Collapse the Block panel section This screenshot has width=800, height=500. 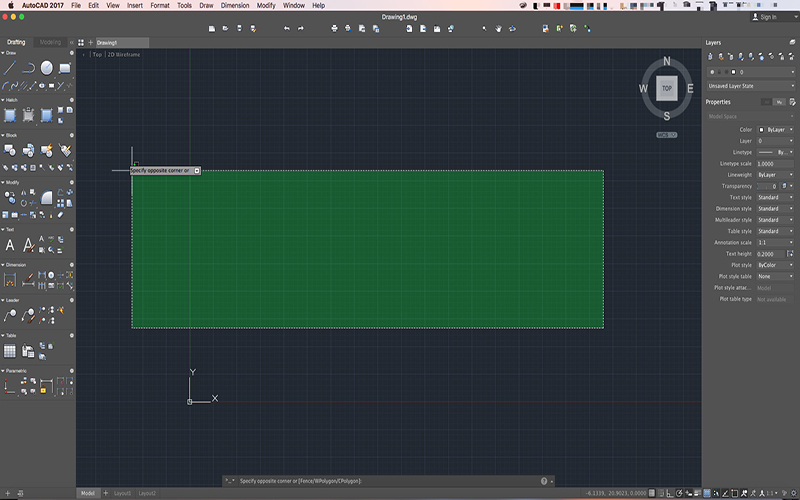pos(3,135)
